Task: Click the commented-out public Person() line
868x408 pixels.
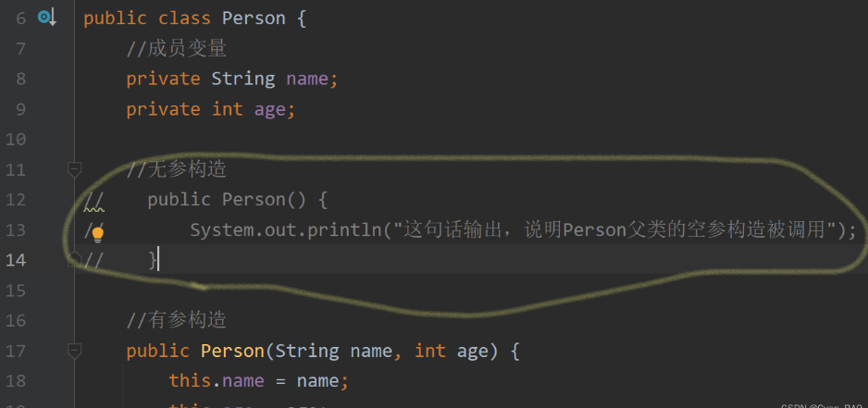Action: tap(238, 200)
